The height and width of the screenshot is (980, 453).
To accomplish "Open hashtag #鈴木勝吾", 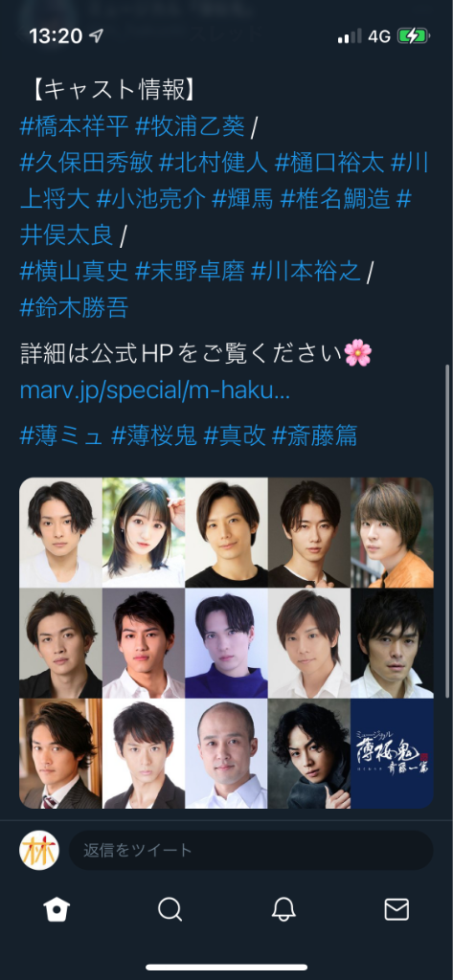I will 75,308.
